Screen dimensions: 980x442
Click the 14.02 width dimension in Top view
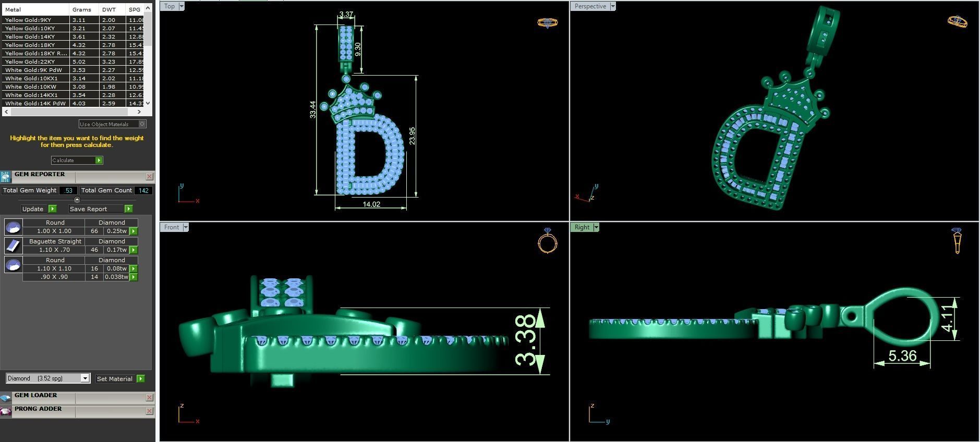(371, 204)
